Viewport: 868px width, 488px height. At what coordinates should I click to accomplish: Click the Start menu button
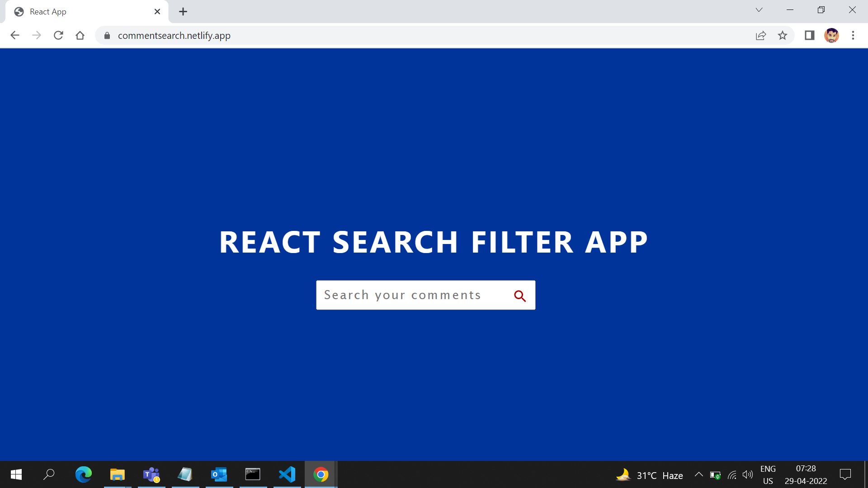[x=16, y=474]
